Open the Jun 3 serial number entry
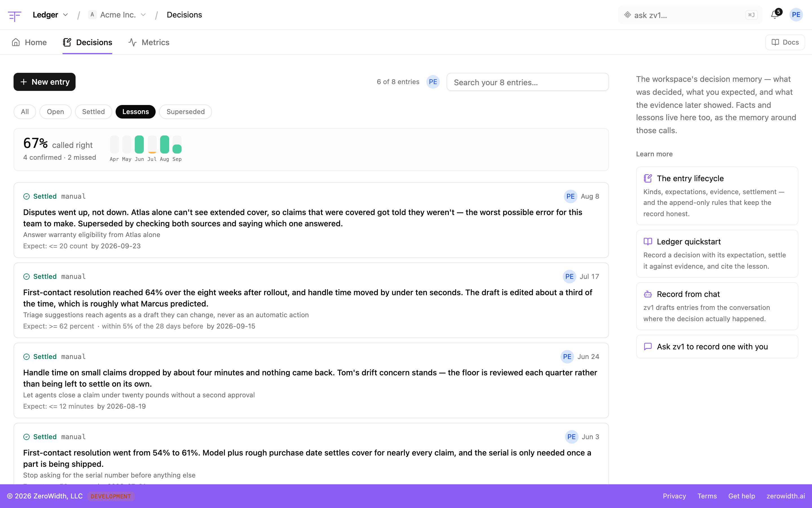 pos(311,454)
